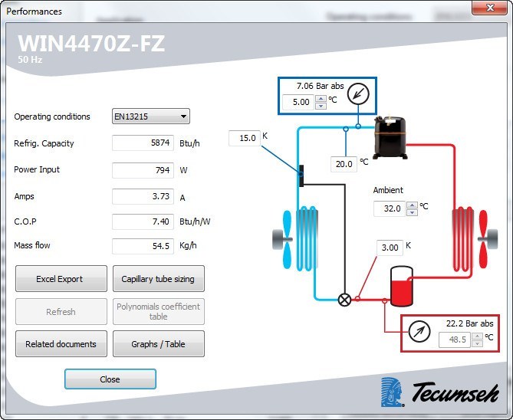The image size is (513, 420).
Task: Click the black thermostatic bulb sensor icon
Action: (301, 176)
